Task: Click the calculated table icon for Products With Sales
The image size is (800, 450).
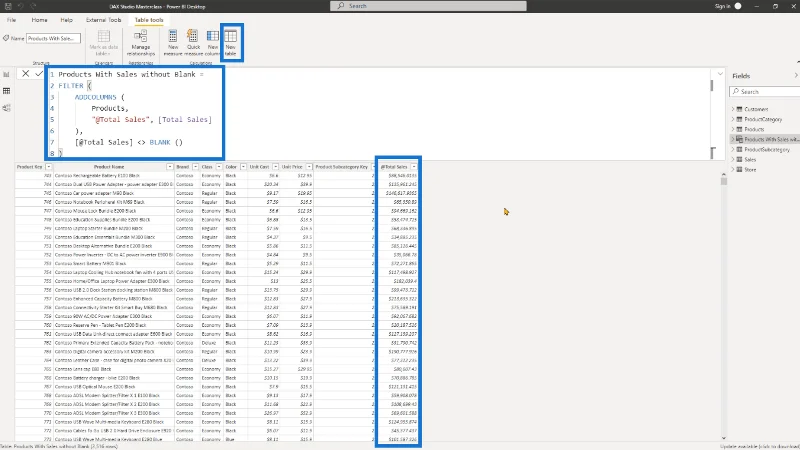Action: click(739, 139)
